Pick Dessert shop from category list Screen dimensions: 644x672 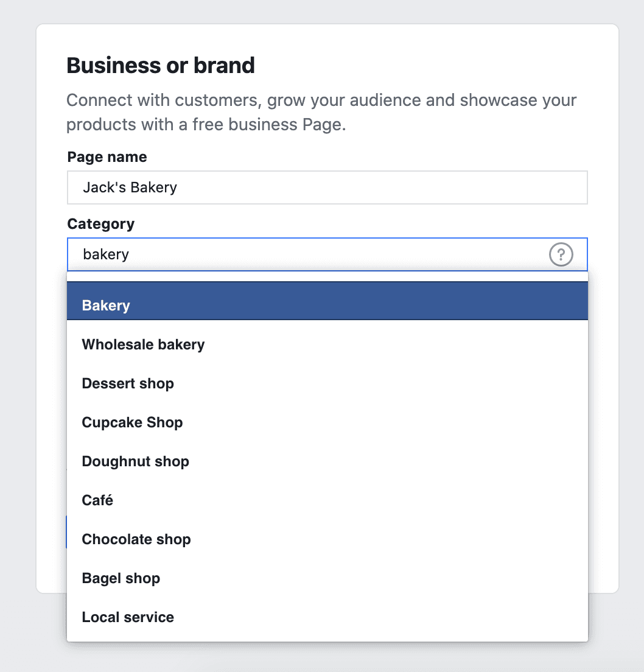pyautogui.click(x=128, y=383)
